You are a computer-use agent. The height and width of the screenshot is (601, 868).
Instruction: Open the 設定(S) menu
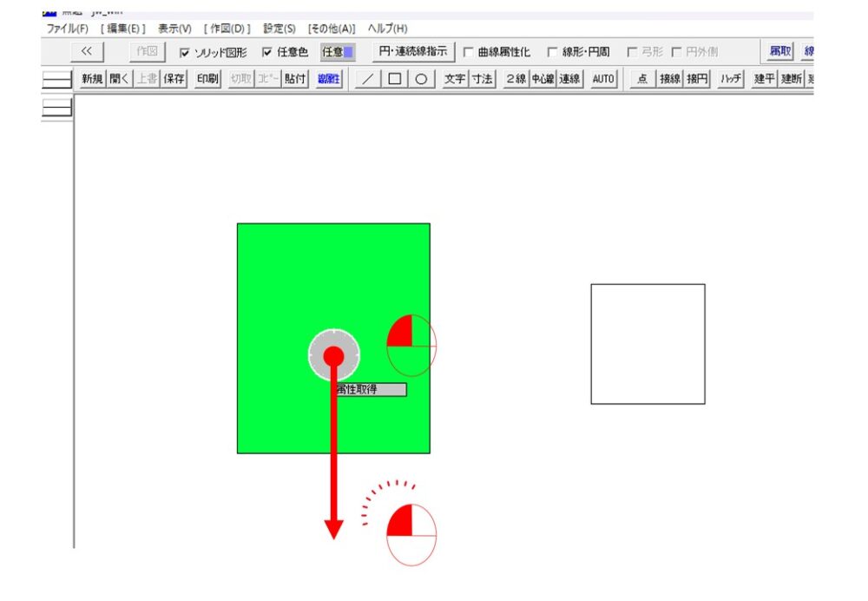pyautogui.click(x=279, y=29)
